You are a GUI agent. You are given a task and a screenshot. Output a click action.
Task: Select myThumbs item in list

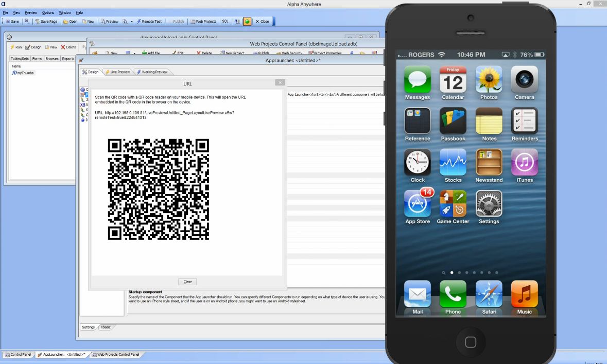pyautogui.click(x=23, y=73)
